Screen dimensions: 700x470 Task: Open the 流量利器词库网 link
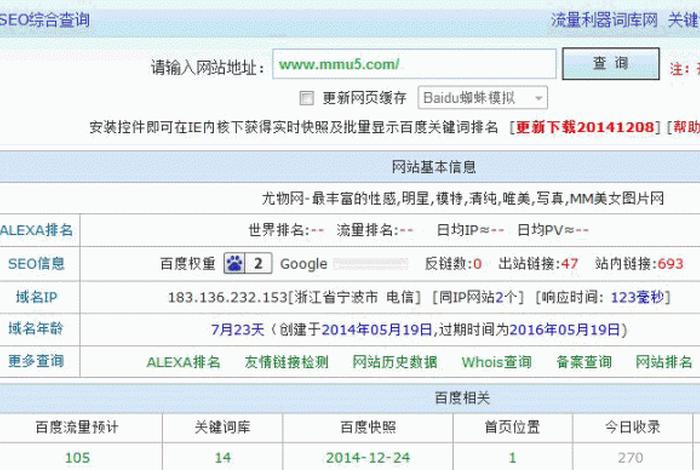(x=604, y=20)
